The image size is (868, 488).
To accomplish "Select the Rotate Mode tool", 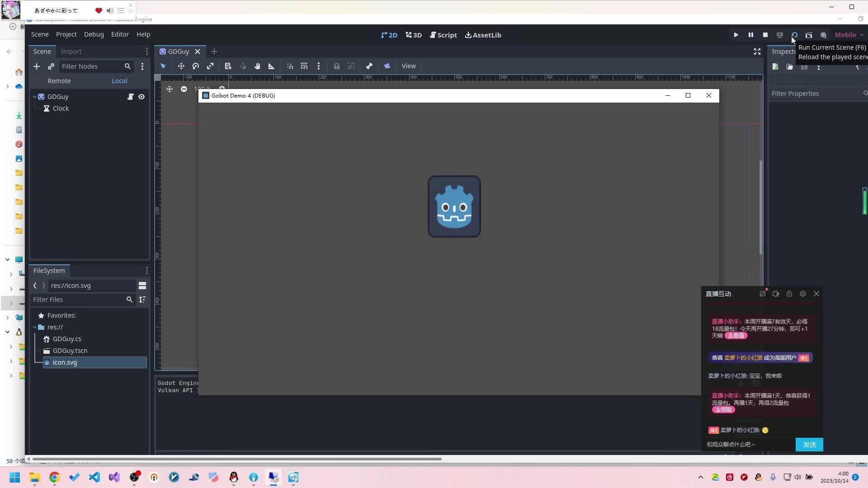I will point(195,66).
